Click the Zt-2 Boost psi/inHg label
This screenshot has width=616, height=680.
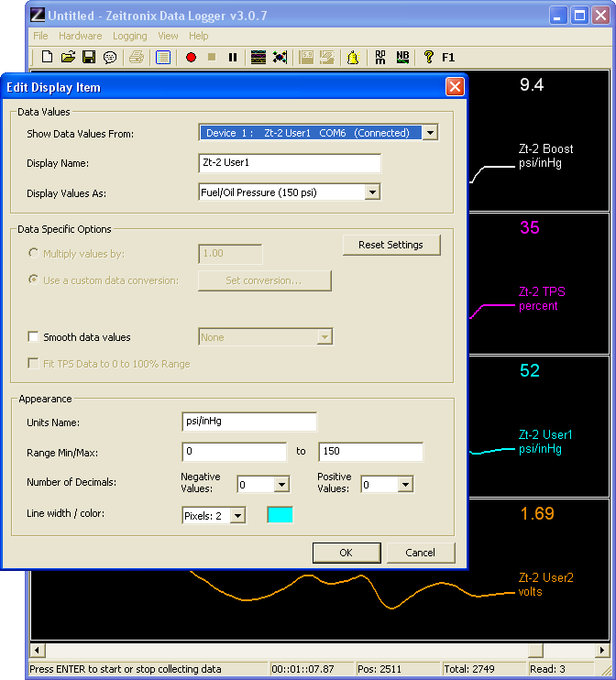[x=545, y=156]
